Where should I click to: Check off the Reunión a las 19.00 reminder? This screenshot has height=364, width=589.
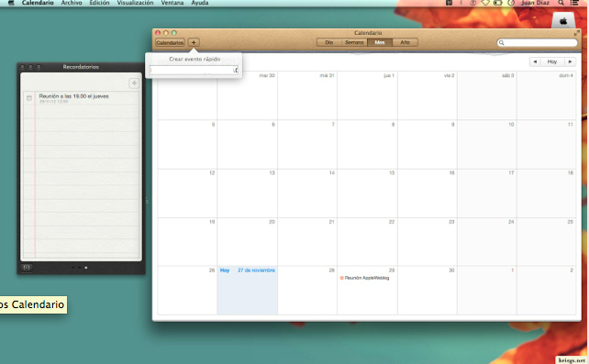click(29, 98)
